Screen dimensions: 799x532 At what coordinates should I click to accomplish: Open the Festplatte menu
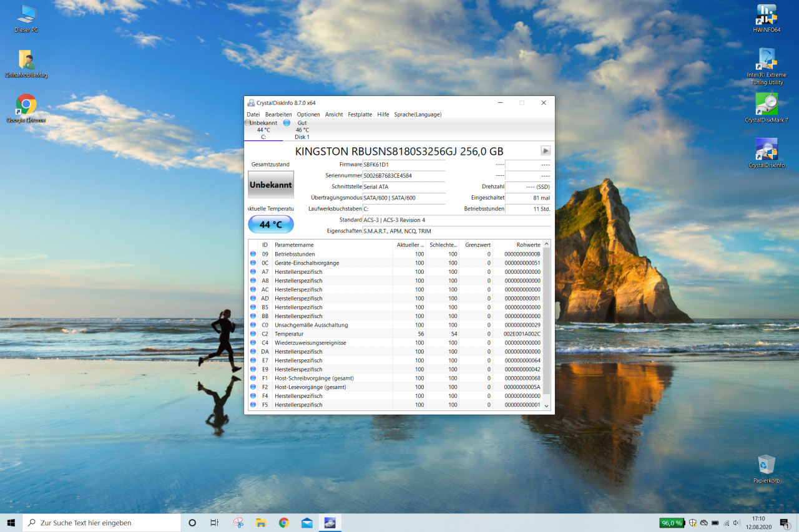tap(360, 114)
